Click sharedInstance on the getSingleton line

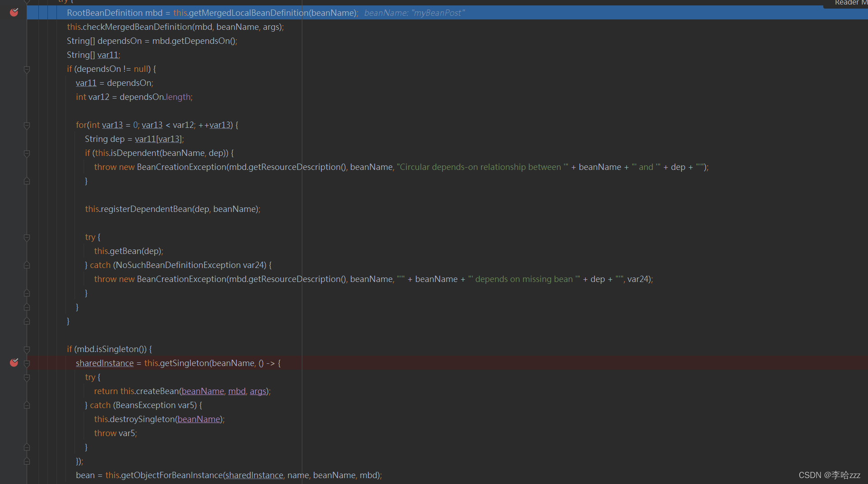(104, 363)
